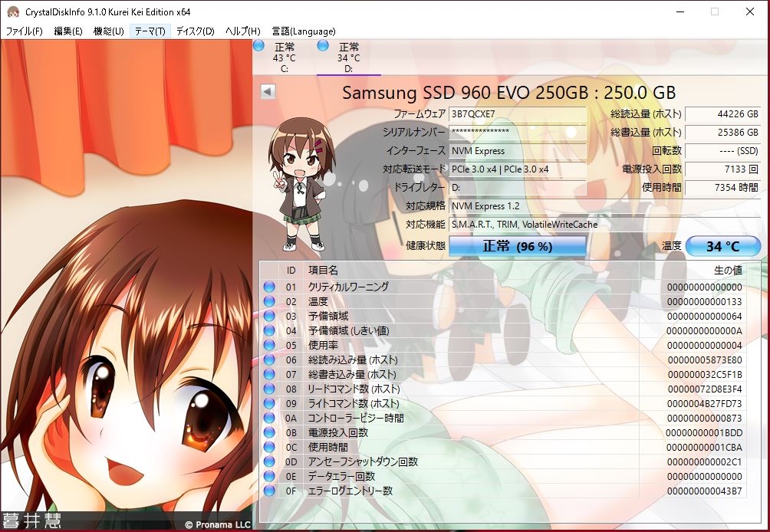770x532 pixels.
Task: Click the 正常 (96 %) health status button
Action: tap(518, 246)
